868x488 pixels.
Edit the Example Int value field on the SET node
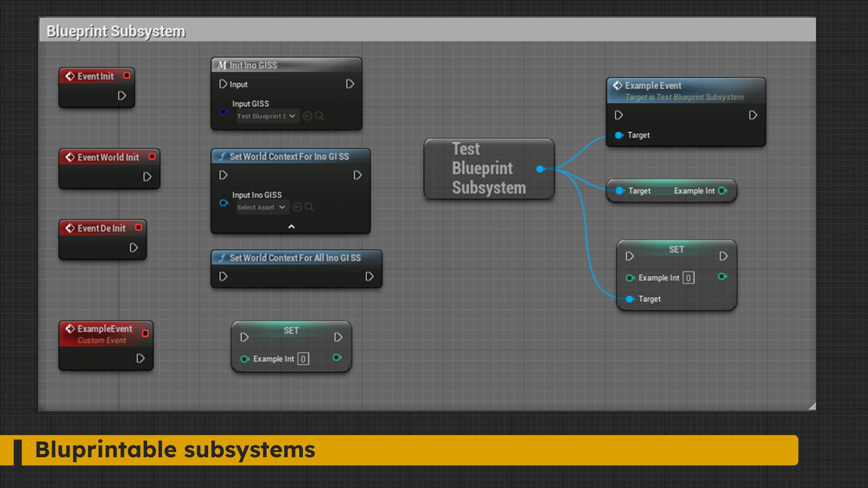click(x=688, y=278)
